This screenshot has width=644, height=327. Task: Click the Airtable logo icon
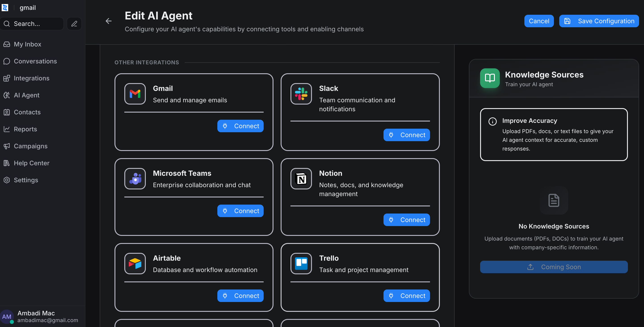coord(135,264)
